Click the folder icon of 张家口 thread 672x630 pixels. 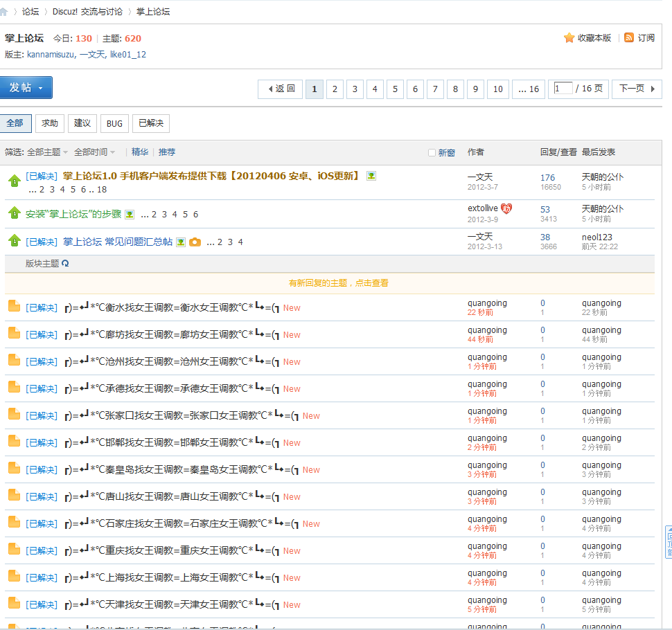click(x=15, y=414)
